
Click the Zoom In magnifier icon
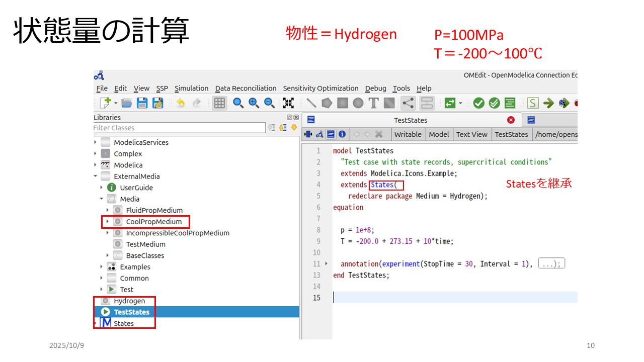(254, 103)
